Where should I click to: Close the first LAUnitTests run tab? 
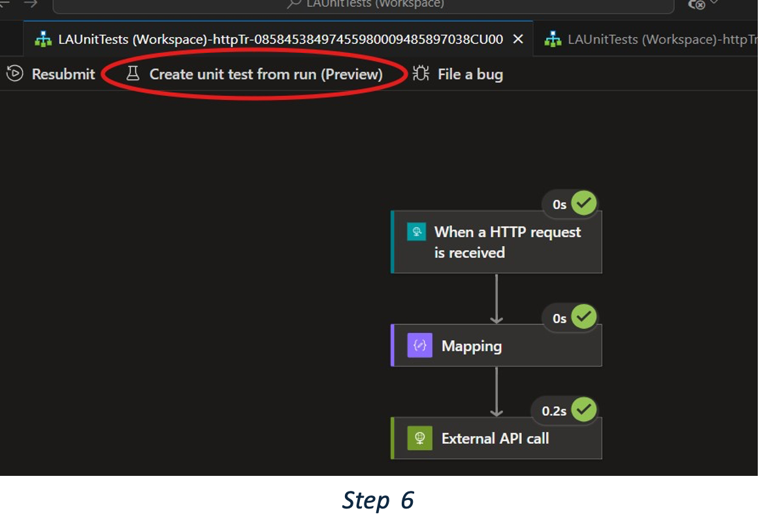click(518, 39)
